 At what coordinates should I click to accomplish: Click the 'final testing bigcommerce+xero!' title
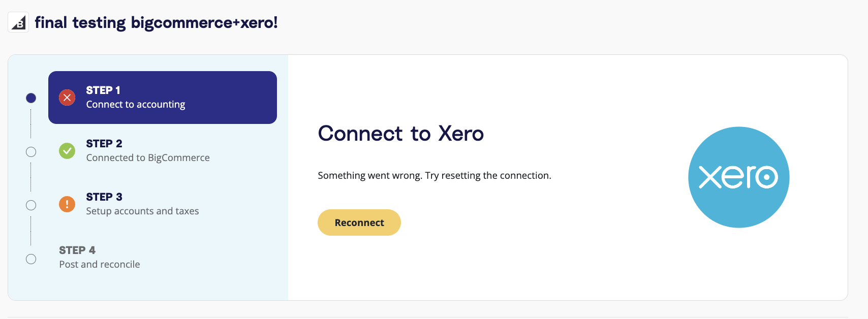(x=156, y=22)
